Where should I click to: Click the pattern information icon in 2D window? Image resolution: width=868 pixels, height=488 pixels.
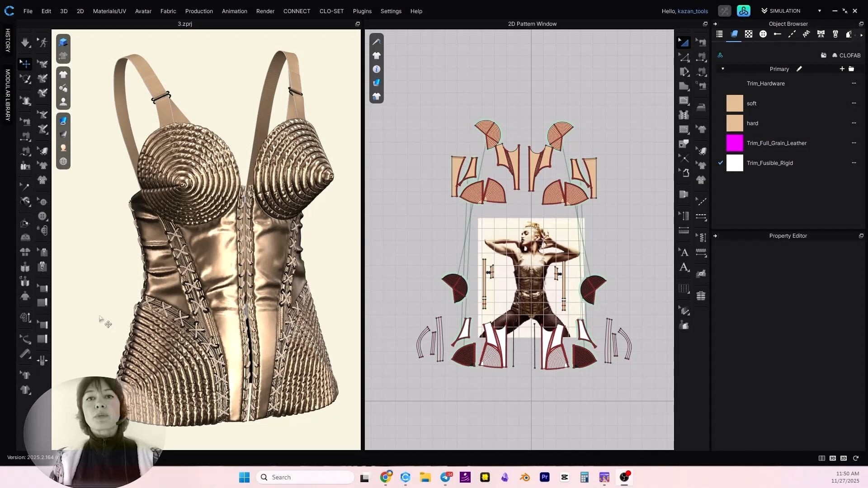377,69
